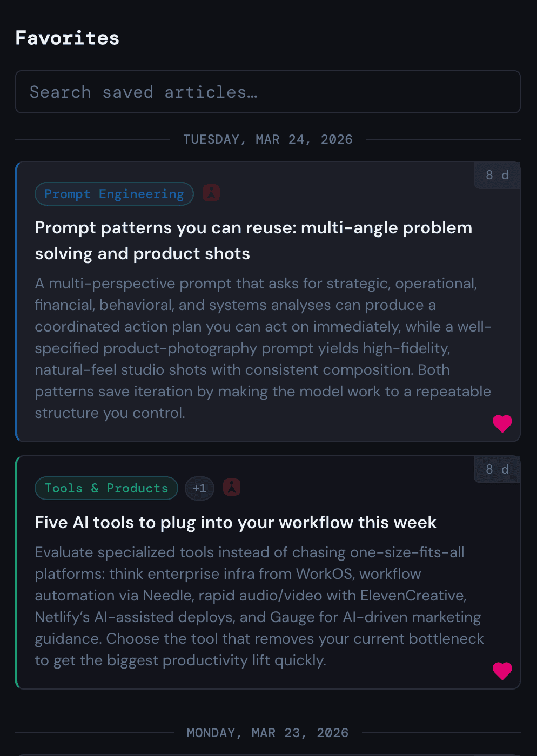Open Five AI tools article title
The height and width of the screenshot is (756, 537).
pyautogui.click(x=236, y=522)
